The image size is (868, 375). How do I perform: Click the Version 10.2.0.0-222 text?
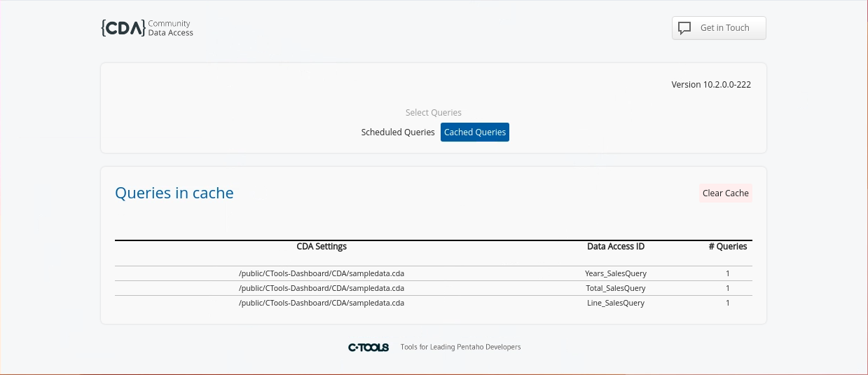coord(711,85)
